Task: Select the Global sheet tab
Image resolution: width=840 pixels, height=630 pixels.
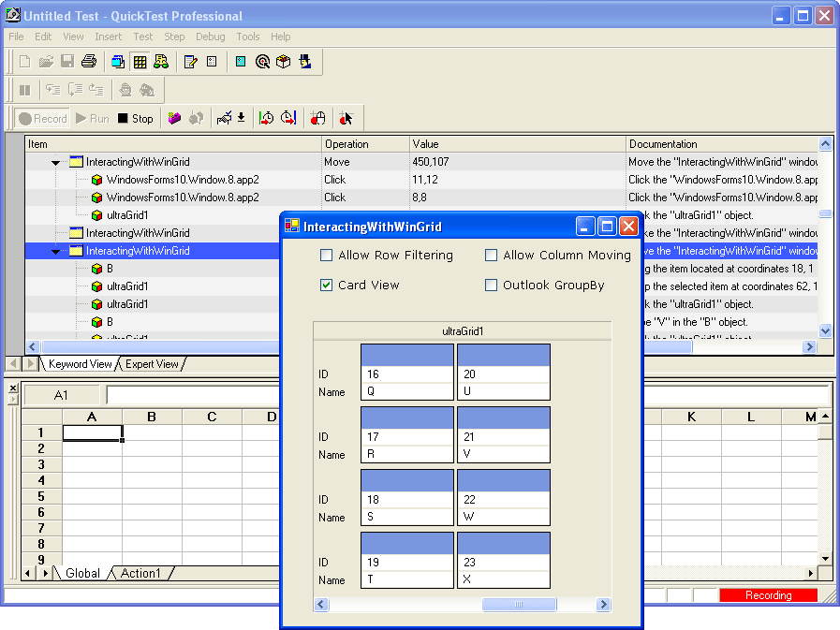Action: point(82,573)
